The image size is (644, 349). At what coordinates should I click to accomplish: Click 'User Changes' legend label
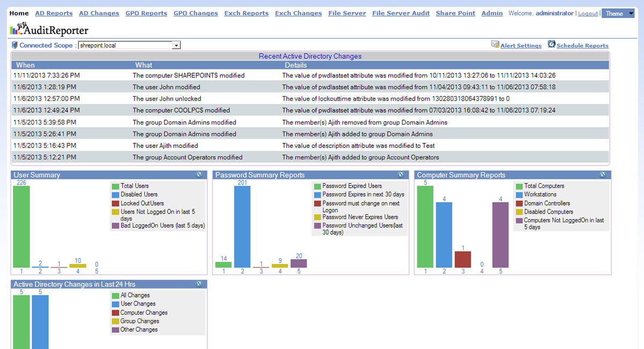[x=138, y=304]
